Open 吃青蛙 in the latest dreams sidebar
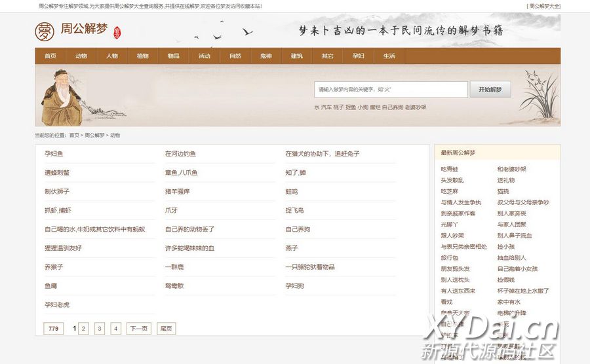 (x=450, y=169)
